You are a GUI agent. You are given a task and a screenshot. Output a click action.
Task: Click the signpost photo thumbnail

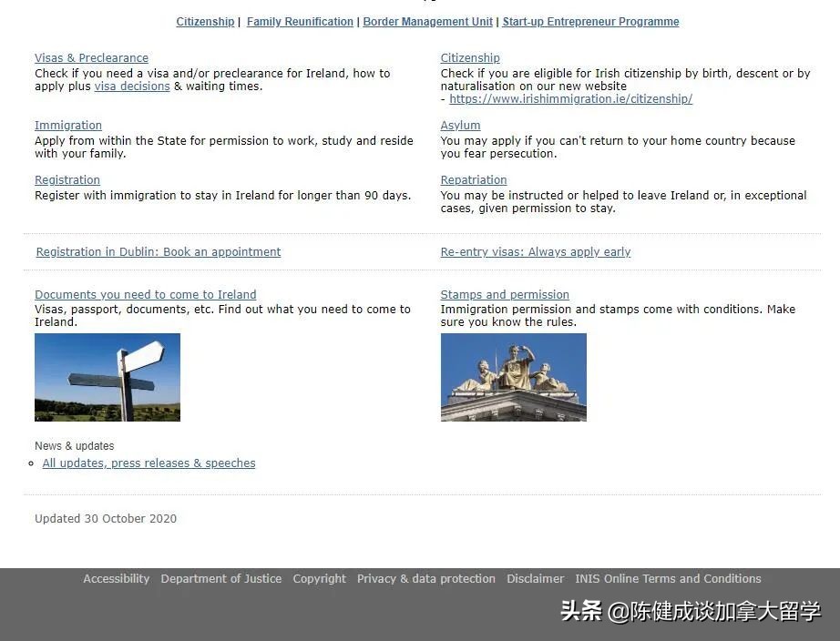[107, 377]
